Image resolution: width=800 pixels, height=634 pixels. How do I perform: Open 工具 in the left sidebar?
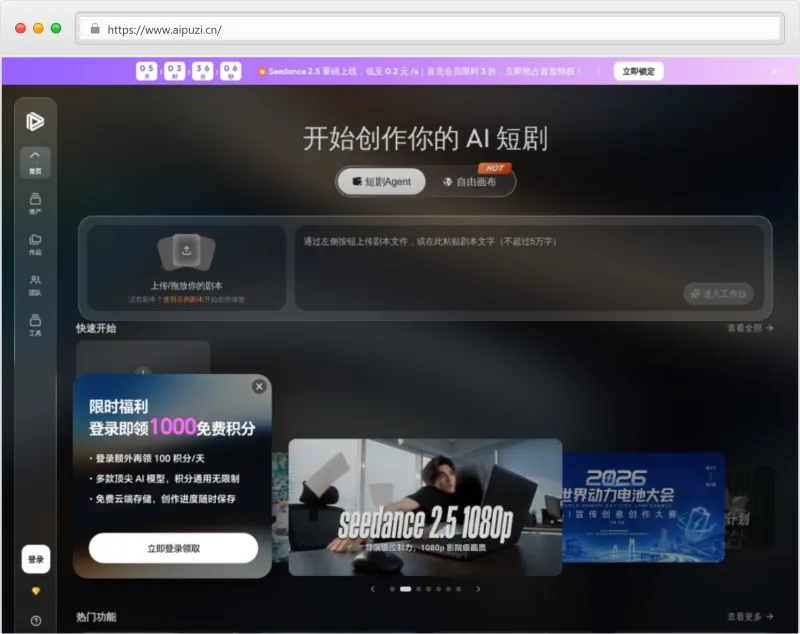tap(35, 325)
